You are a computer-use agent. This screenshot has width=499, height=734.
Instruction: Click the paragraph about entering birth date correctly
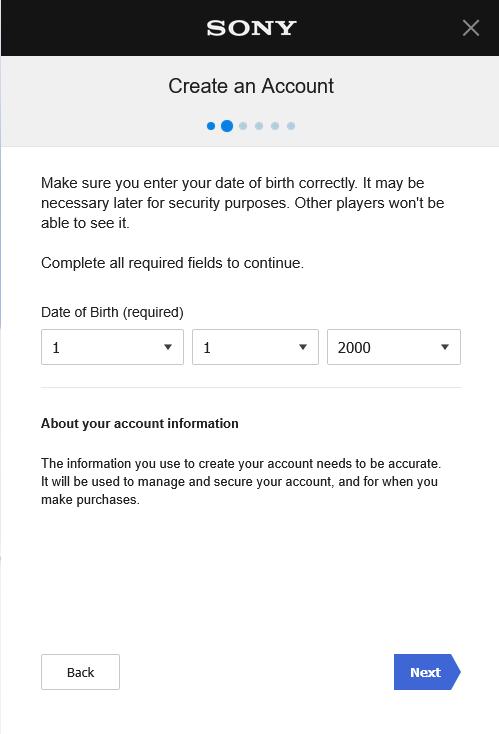242,203
